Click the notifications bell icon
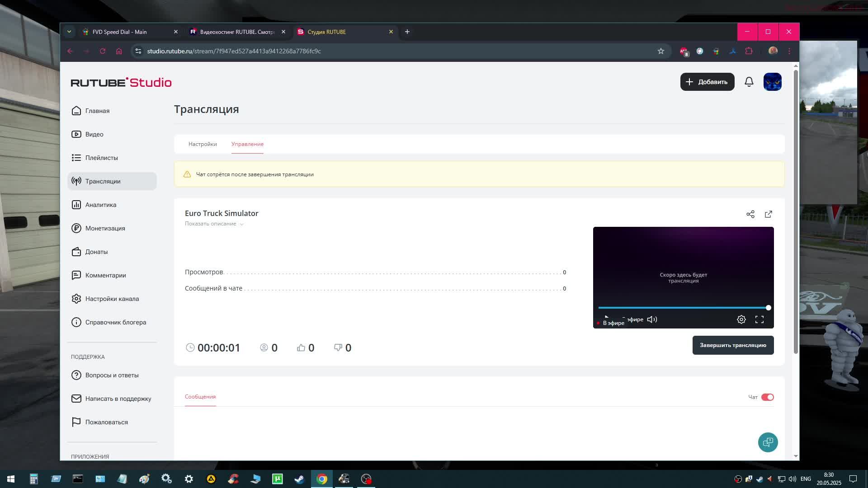 (x=749, y=82)
